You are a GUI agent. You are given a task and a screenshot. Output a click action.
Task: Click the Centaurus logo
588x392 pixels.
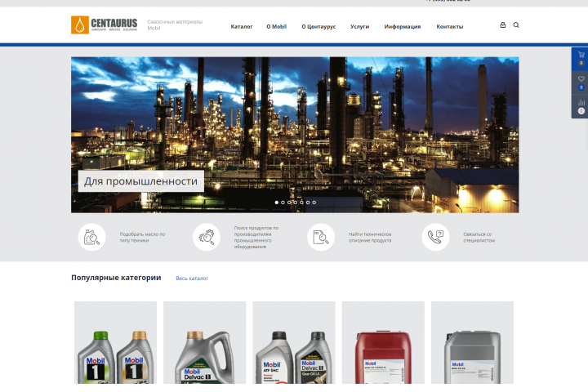105,24
